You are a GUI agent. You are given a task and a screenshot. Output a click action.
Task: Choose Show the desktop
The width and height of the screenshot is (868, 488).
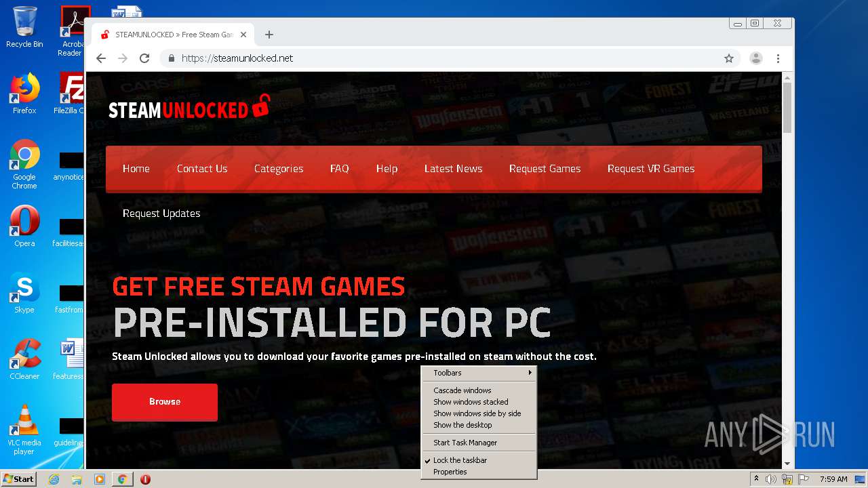(479, 425)
